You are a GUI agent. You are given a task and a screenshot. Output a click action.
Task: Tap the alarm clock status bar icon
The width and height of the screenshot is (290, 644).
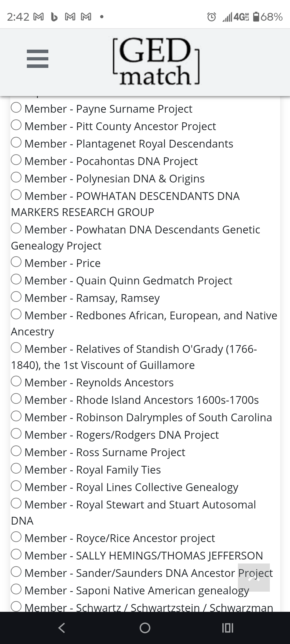pos(212,17)
